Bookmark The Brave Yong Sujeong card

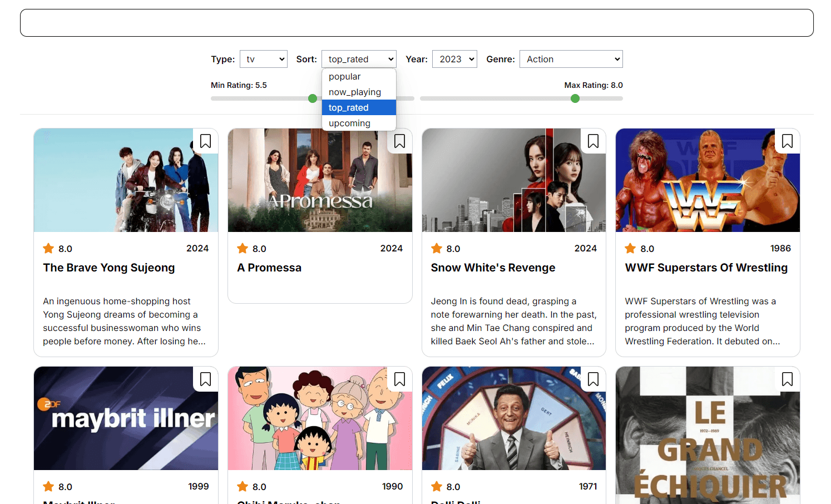coord(205,141)
